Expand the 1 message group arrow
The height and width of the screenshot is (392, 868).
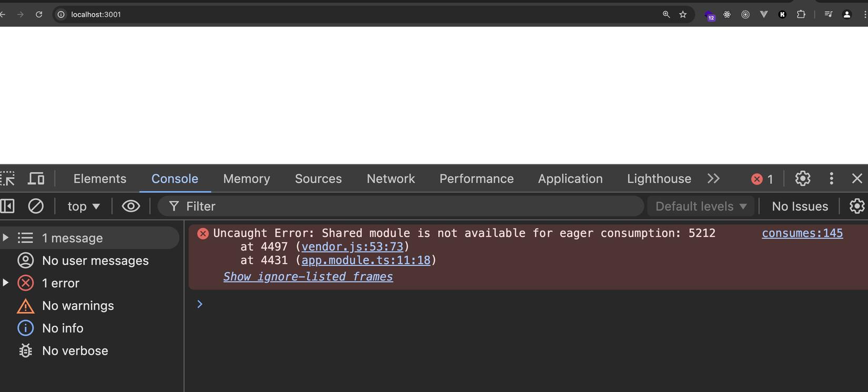click(6, 238)
